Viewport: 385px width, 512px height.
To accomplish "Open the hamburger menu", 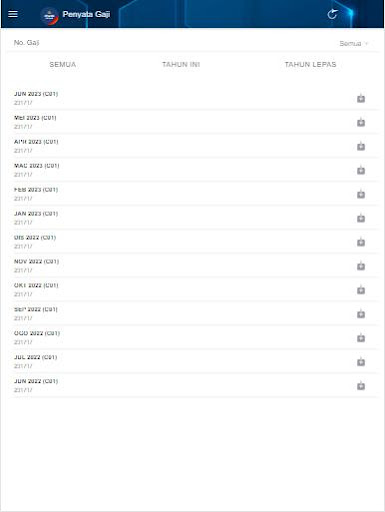I will click(x=13, y=14).
